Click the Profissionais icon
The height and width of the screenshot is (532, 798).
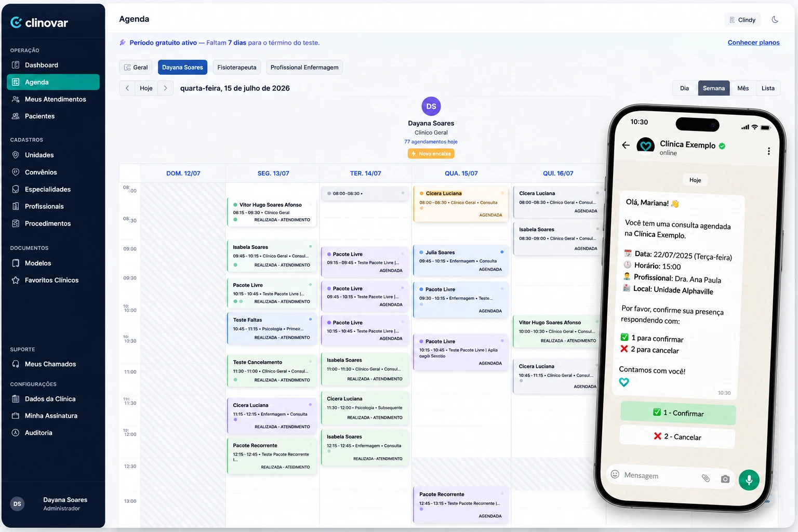point(16,206)
